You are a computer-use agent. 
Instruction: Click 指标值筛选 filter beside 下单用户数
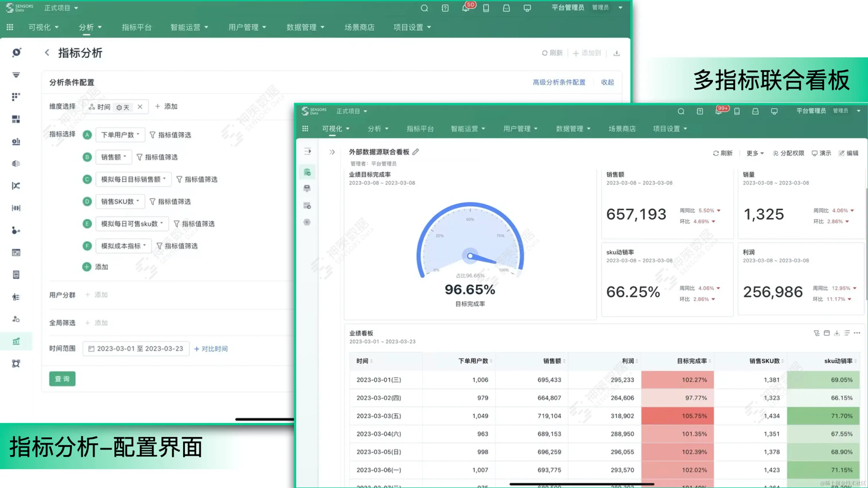pyautogui.click(x=170, y=135)
